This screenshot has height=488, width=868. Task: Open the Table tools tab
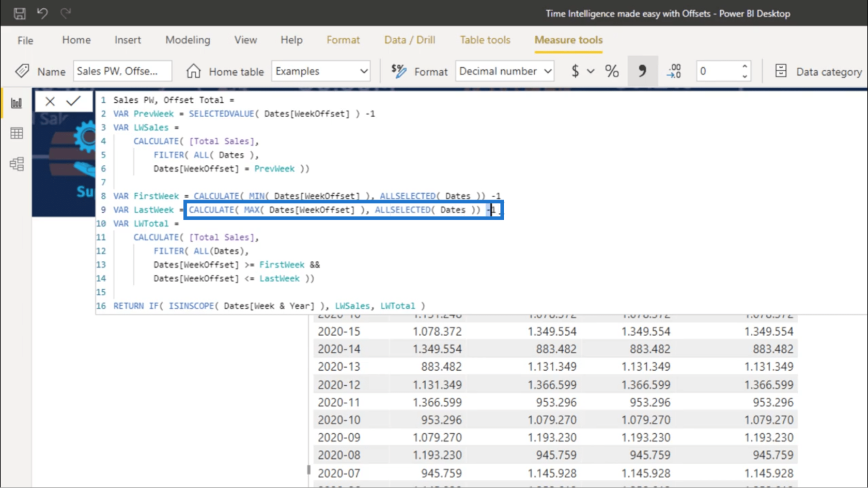485,40
